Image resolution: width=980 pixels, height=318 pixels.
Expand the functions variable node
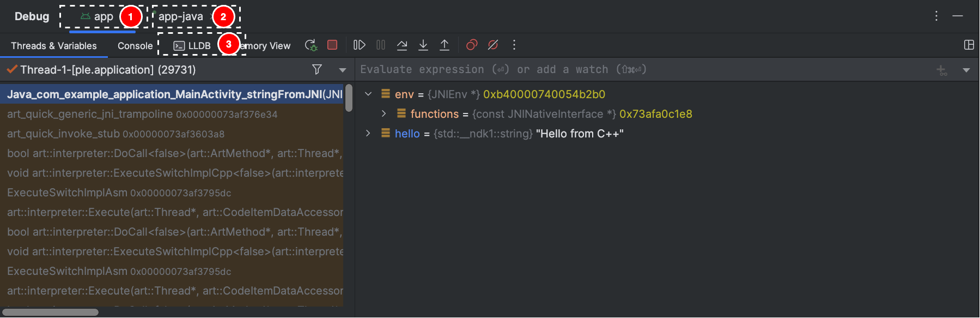[384, 113]
